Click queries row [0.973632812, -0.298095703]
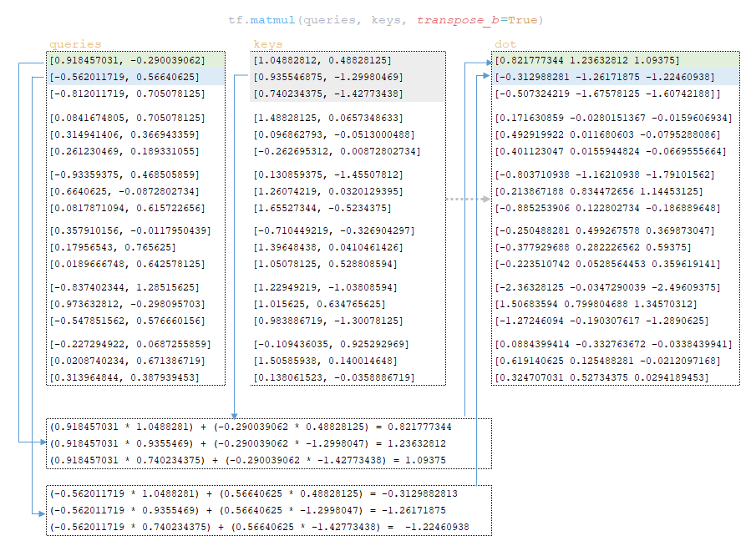Image resolution: width=756 pixels, height=541 pixels. pyautogui.click(x=127, y=304)
